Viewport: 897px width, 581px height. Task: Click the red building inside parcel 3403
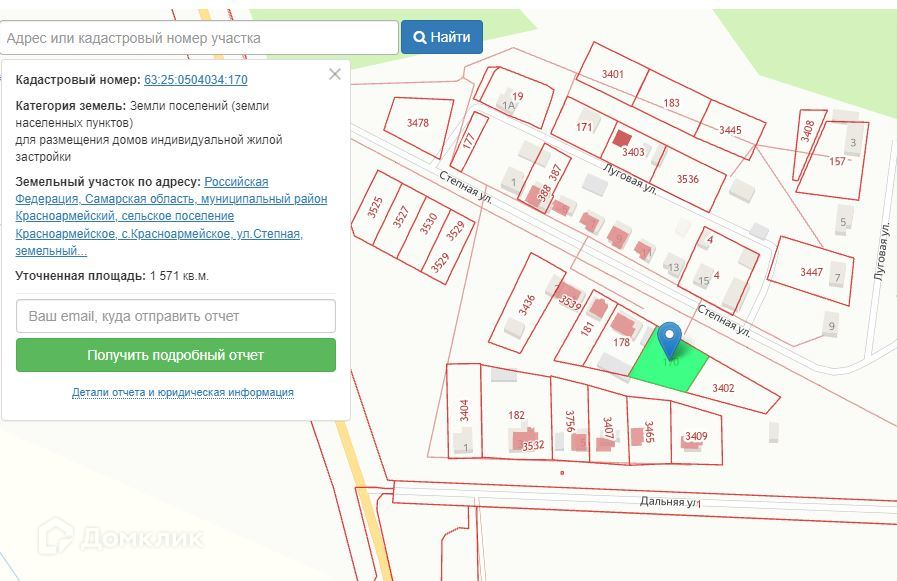(621, 138)
